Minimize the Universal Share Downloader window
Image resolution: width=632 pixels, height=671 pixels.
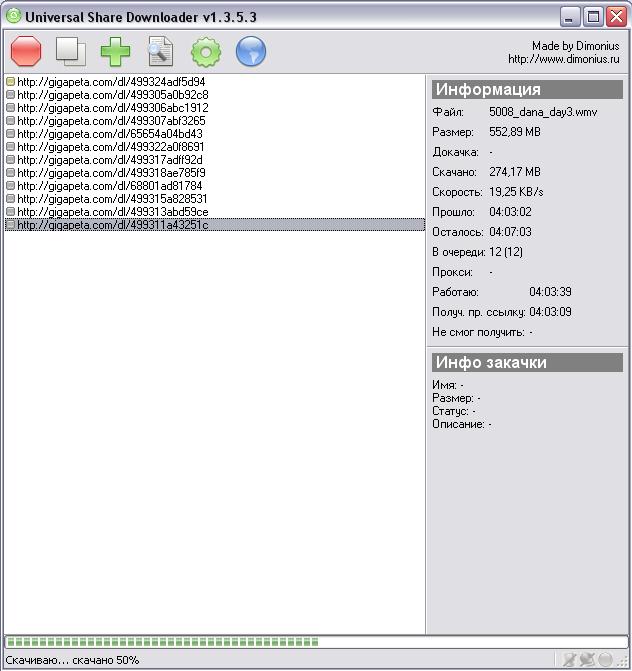570,17
